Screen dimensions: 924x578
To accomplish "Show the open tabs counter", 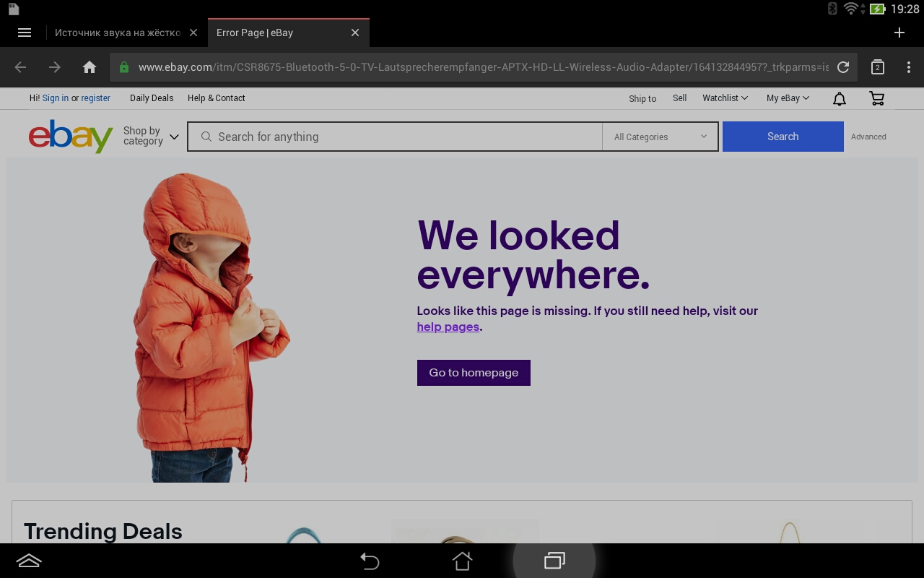I will (878, 67).
